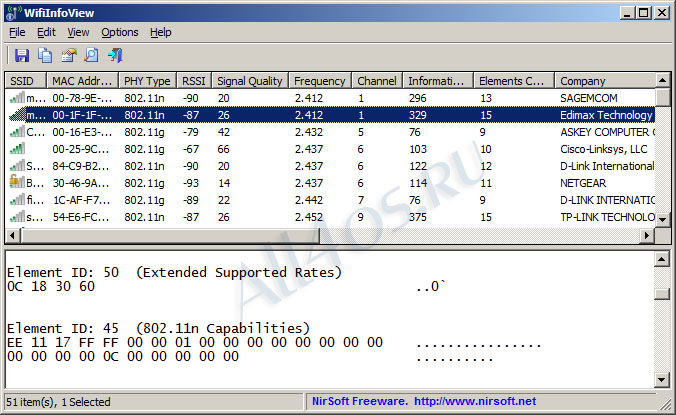Click the Signal Quality value 42
The width and height of the screenshot is (676, 415).
(223, 132)
